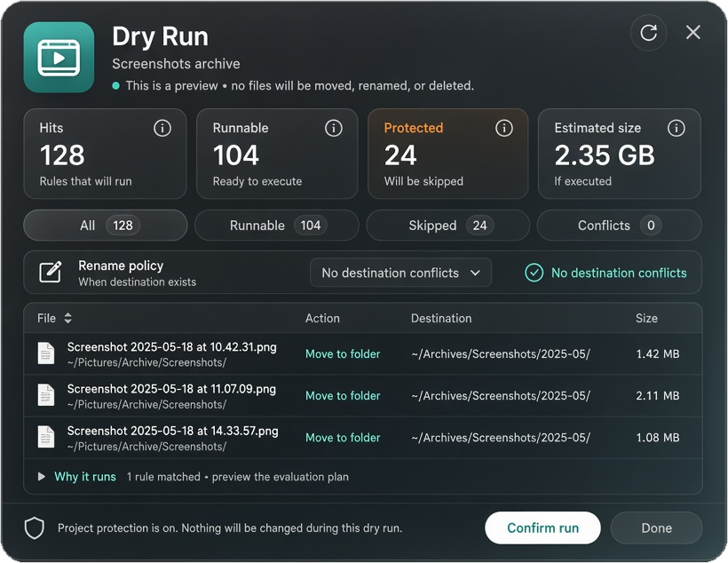Click Move to folder for 14.33.57 screenshot
Image resolution: width=728 pixels, height=563 pixels.
343,438
